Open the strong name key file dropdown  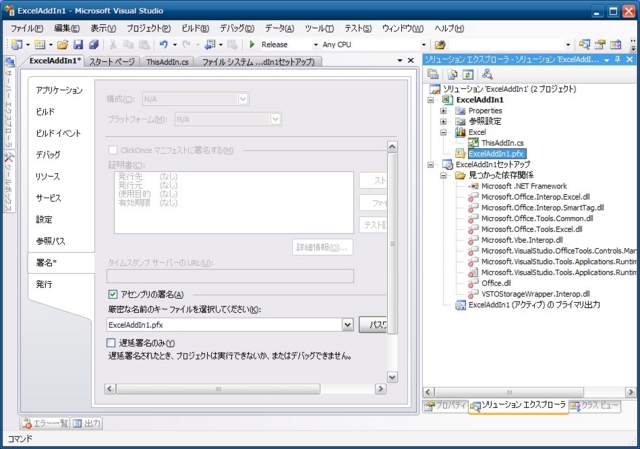(x=347, y=325)
